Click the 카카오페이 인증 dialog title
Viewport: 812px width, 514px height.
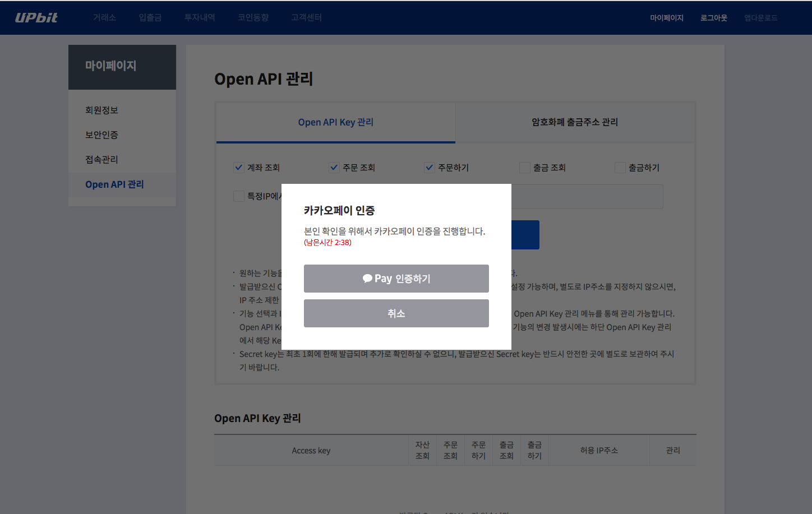(339, 211)
